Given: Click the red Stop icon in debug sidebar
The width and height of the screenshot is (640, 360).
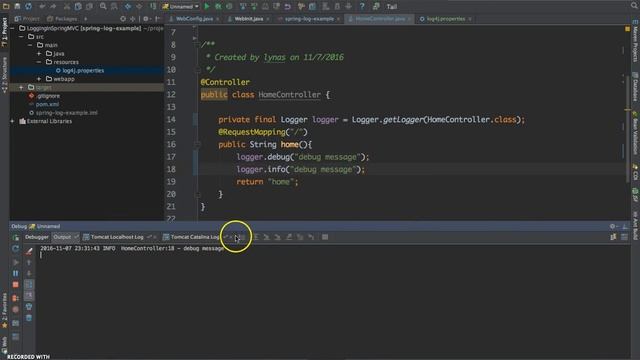Looking at the screenshot, I should point(16,284).
